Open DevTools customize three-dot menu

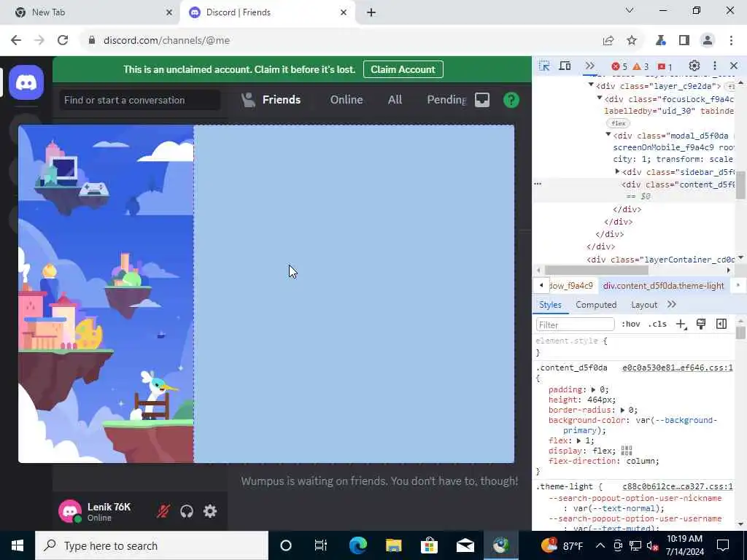(715, 66)
